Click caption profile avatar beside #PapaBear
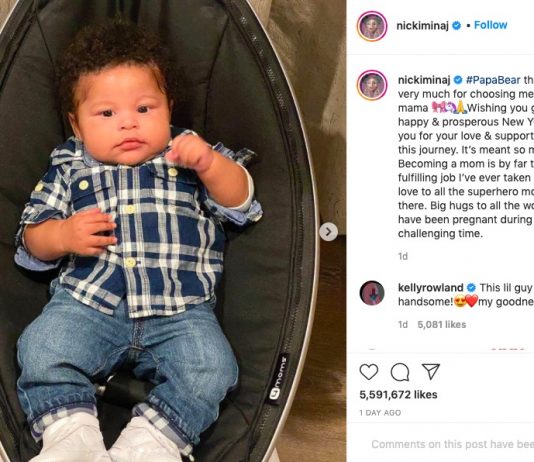 [372, 85]
